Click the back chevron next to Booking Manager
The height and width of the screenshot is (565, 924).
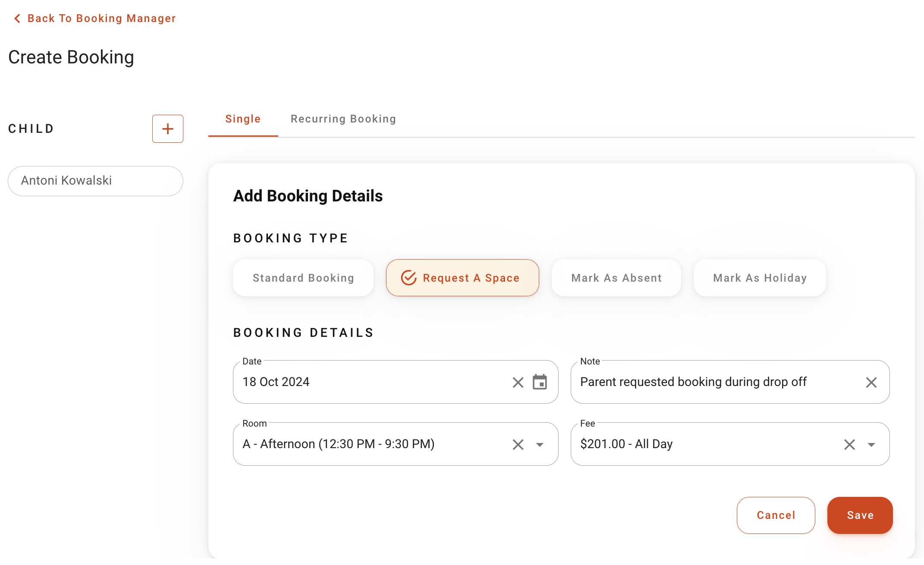pyautogui.click(x=16, y=18)
